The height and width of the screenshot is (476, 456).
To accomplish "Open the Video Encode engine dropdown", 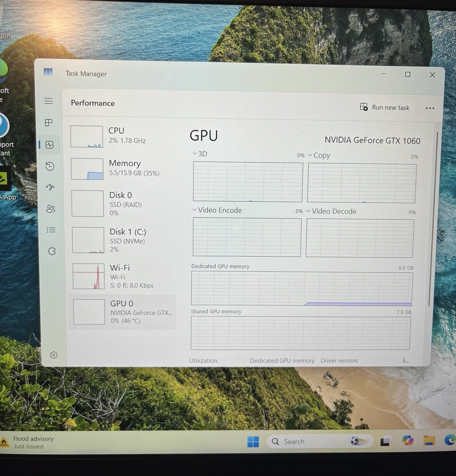I will (x=217, y=210).
